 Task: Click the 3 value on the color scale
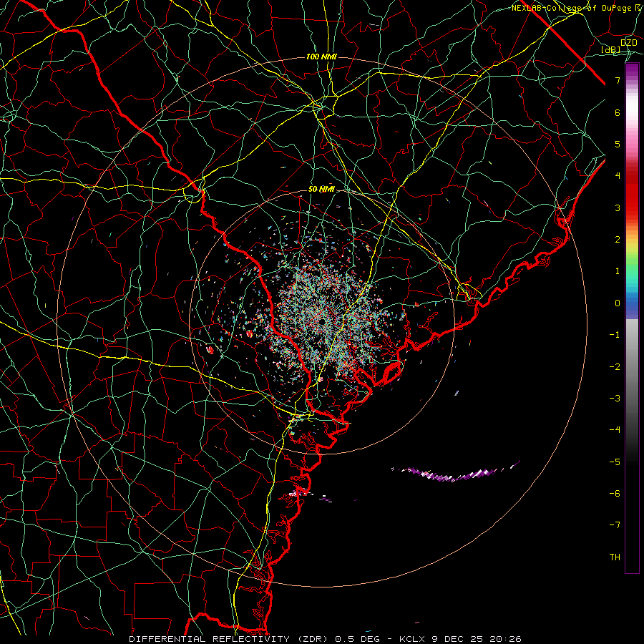pos(618,208)
